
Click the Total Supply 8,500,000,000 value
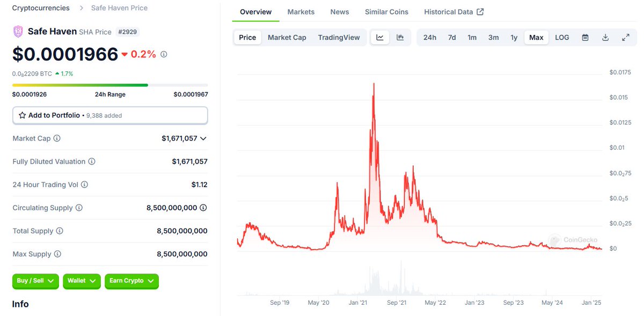(x=182, y=231)
